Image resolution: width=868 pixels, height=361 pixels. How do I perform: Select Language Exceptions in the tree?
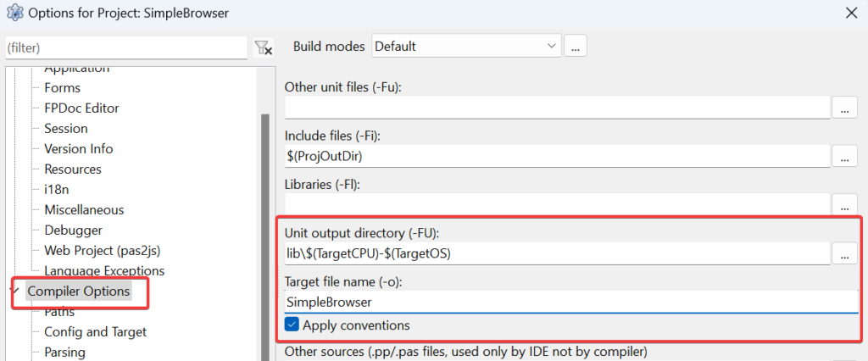[x=104, y=271]
